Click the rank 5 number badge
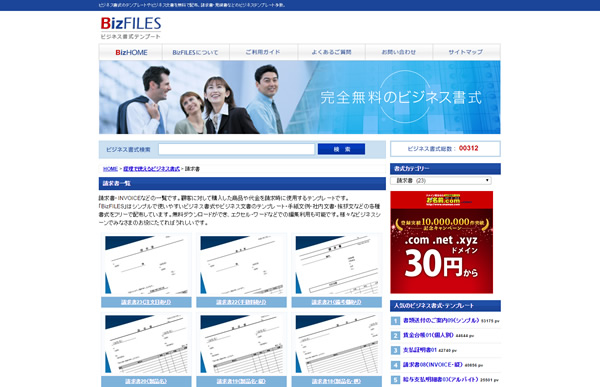Viewport: 600px width, 387px height. 395,380
